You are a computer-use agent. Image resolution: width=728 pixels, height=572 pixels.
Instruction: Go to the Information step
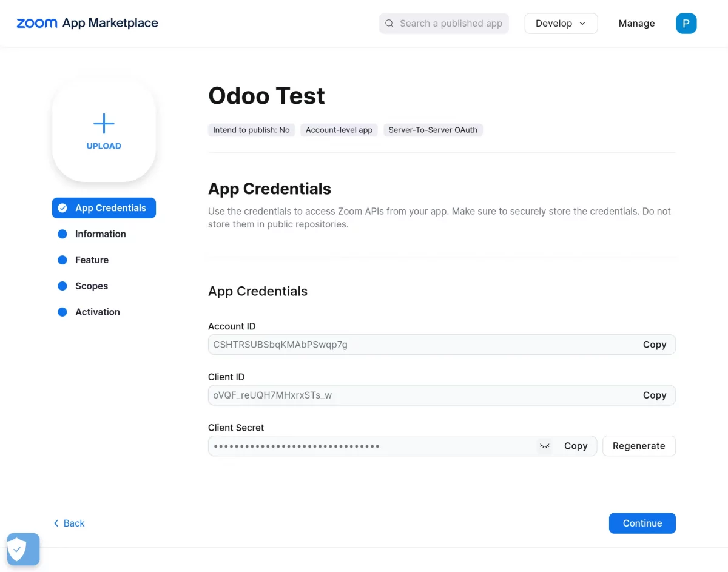pyautogui.click(x=100, y=234)
